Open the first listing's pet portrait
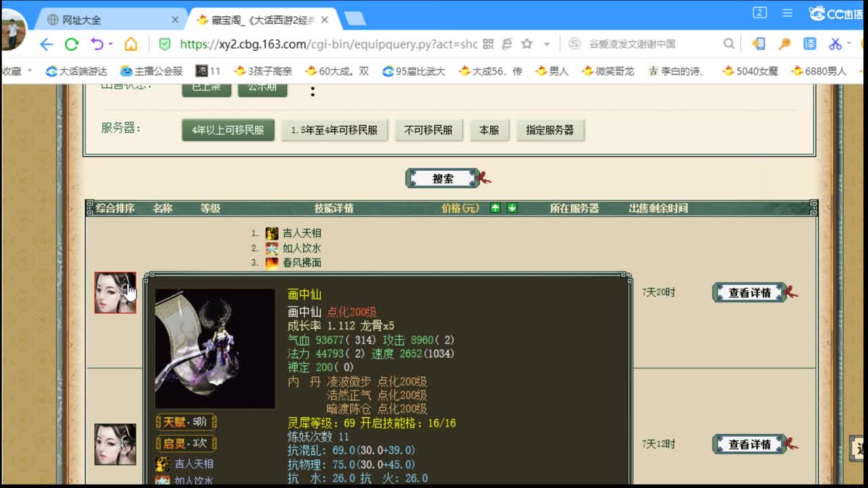This screenshot has height=488, width=868. click(x=115, y=293)
